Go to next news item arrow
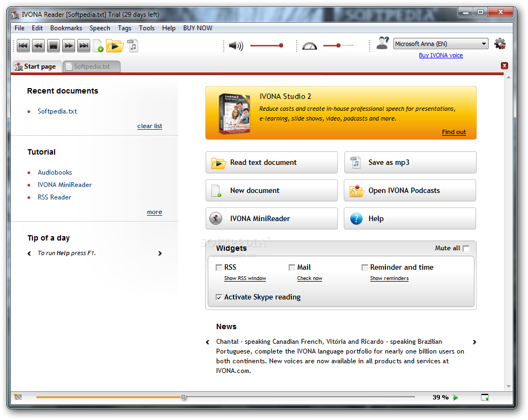528x420 pixels. pos(474,342)
